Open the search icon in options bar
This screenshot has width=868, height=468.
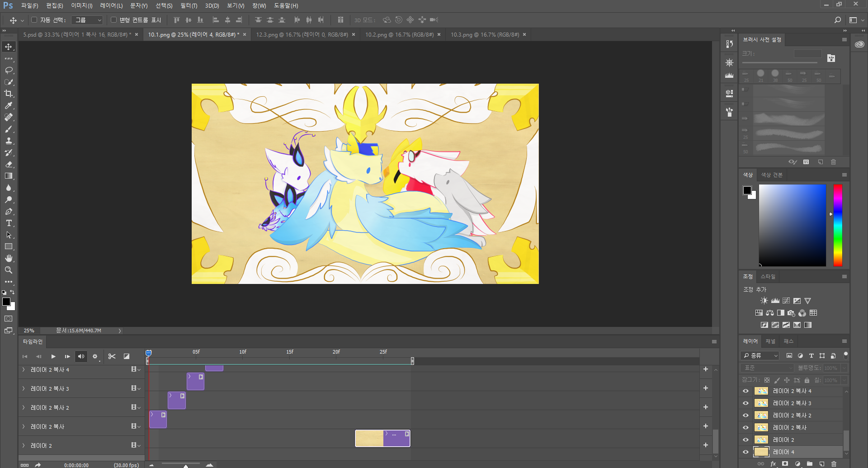(838, 20)
